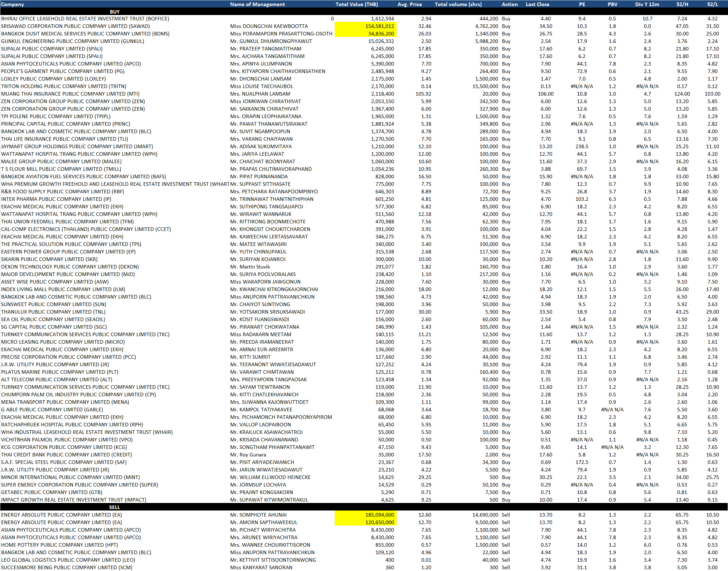Viewport: 728px width, 571px height.
Task: Click the Avg. Price column header
Action: coord(409,4)
